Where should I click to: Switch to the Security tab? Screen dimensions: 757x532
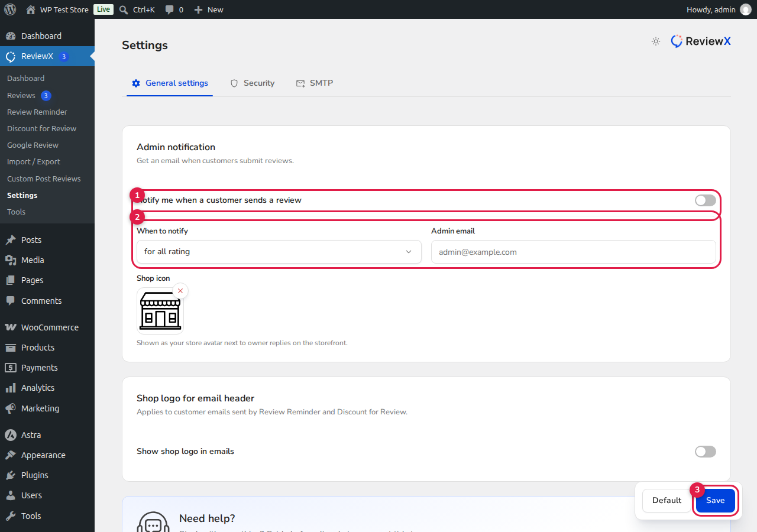click(253, 83)
